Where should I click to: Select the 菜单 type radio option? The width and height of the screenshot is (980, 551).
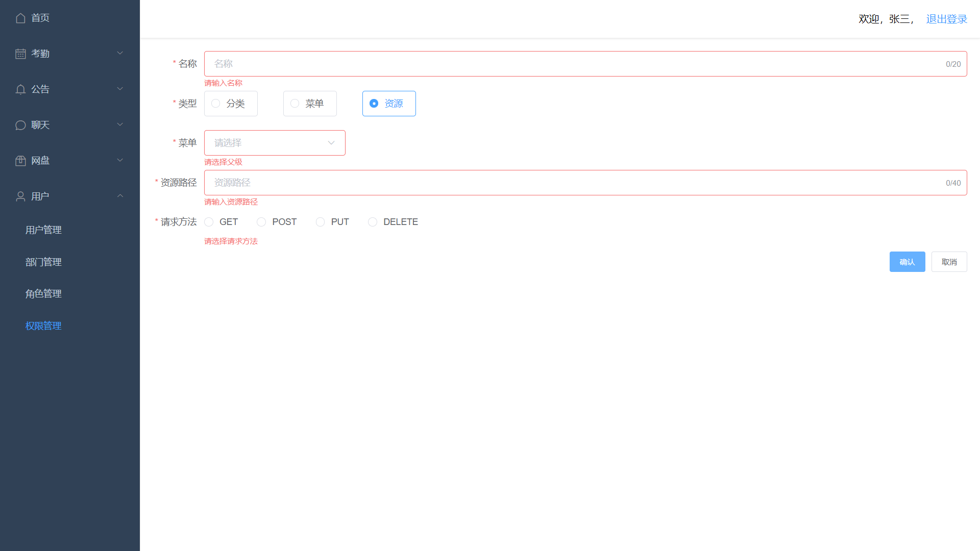(x=309, y=104)
